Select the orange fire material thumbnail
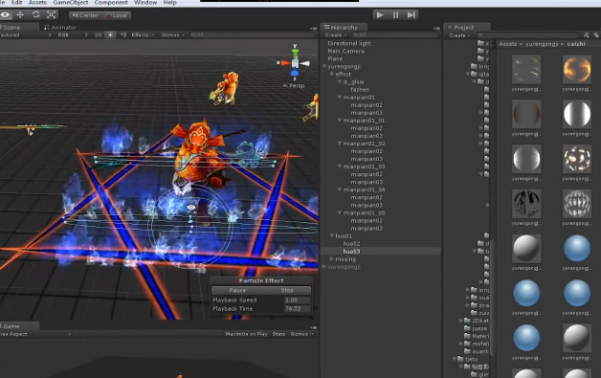The image size is (601, 378). (577, 69)
